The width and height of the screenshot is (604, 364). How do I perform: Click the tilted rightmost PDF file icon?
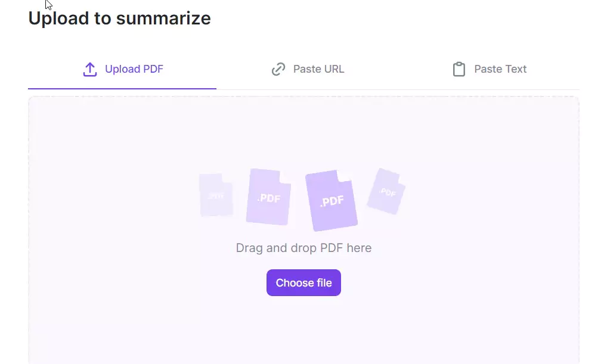(386, 191)
